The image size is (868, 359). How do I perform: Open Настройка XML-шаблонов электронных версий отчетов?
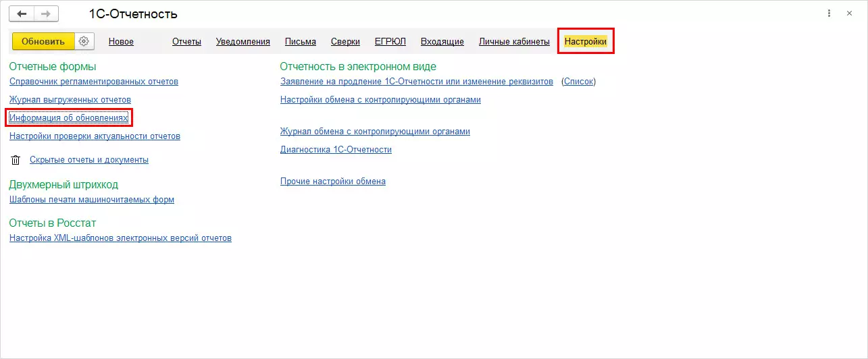[x=120, y=238]
